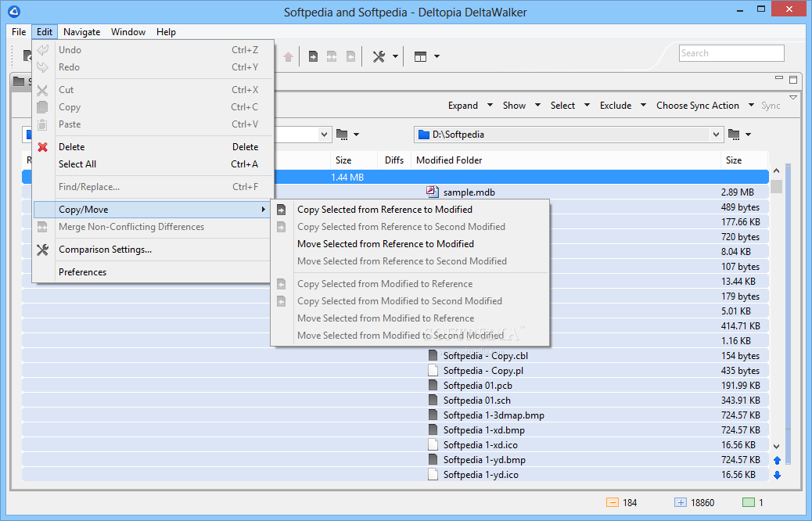Screen dimensions: 812x521
Task: Click the layout panes toolbar icon
Action: pos(421,56)
